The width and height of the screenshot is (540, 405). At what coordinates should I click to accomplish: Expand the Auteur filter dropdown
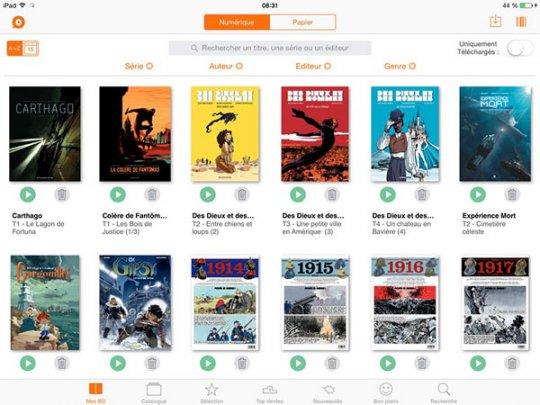tap(226, 66)
